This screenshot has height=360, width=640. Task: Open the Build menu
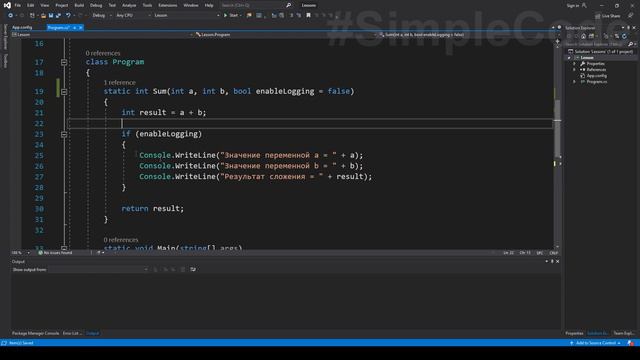79,5
